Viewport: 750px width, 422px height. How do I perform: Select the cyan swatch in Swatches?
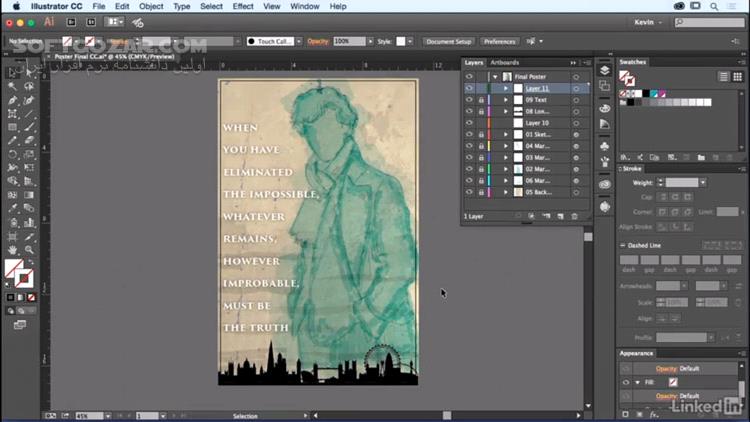pos(654,94)
